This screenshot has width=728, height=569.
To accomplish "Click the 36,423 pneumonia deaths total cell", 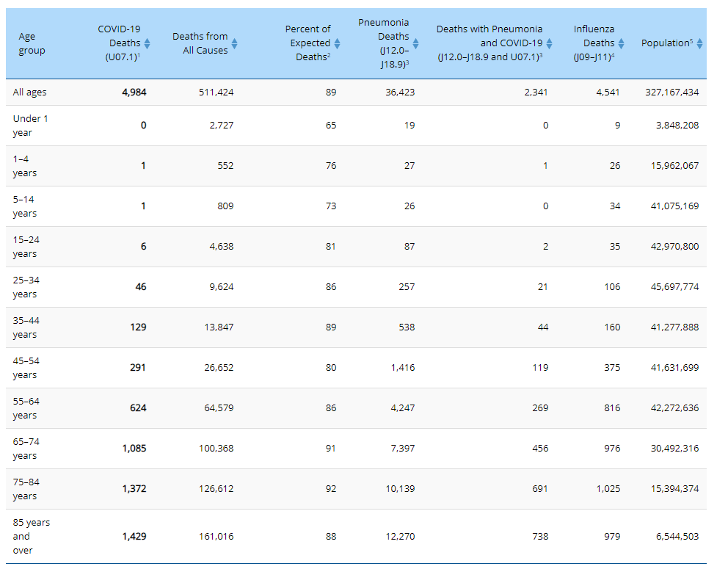I will pyautogui.click(x=400, y=93).
